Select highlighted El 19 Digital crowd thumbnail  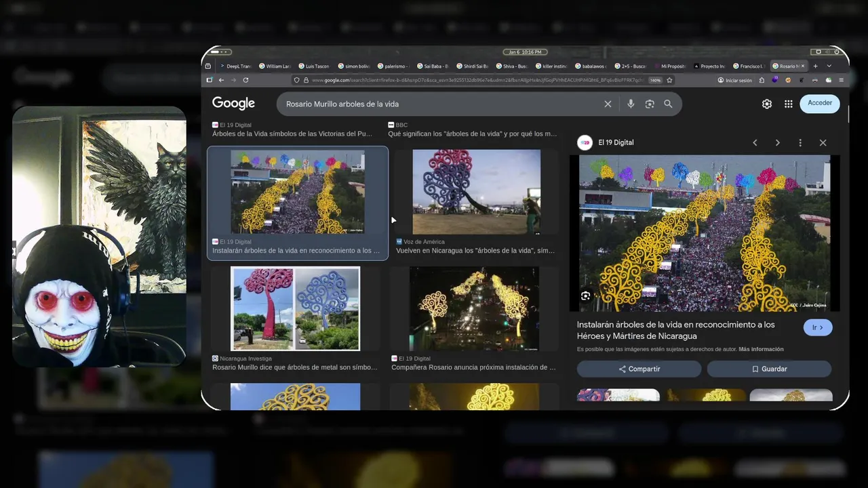tap(298, 192)
